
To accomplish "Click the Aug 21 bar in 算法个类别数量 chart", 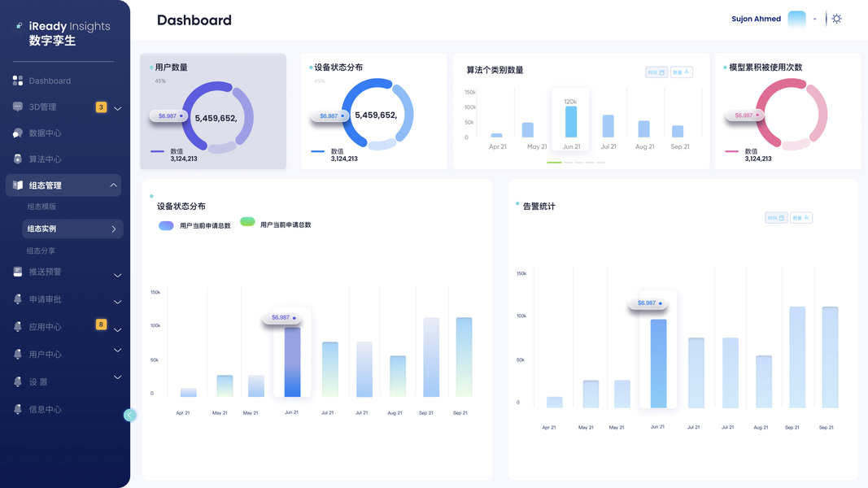I will pyautogui.click(x=643, y=129).
